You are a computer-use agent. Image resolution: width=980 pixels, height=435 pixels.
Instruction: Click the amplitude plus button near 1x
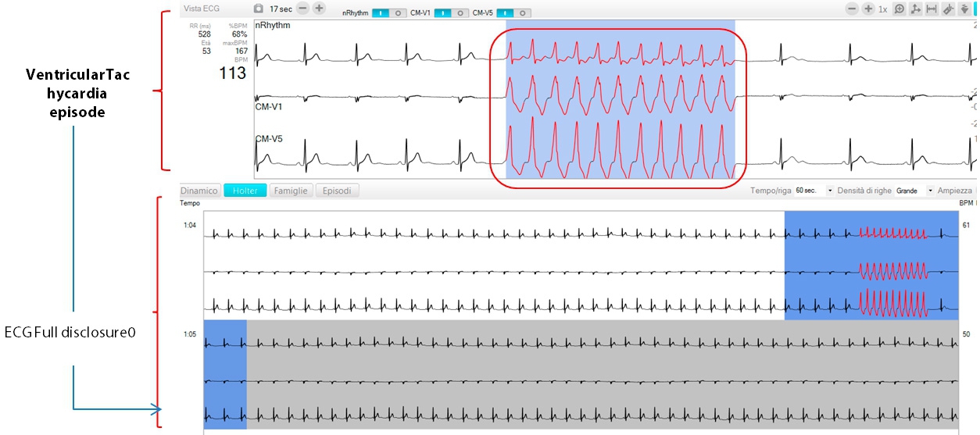[868, 9]
